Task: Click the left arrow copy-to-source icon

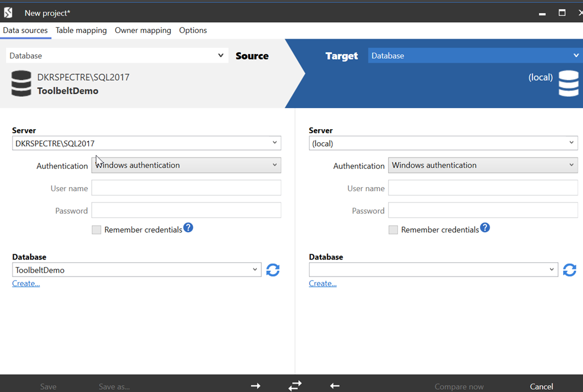Action: coord(335,386)
